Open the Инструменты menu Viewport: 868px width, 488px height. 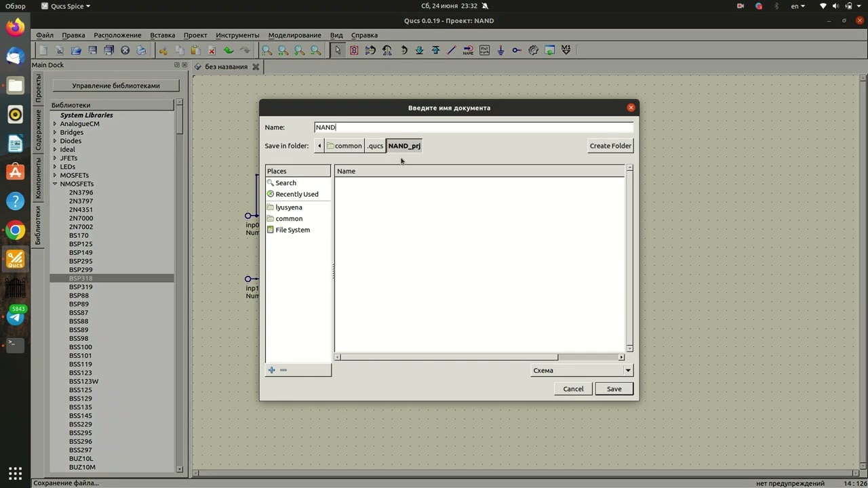coord(237,35)
